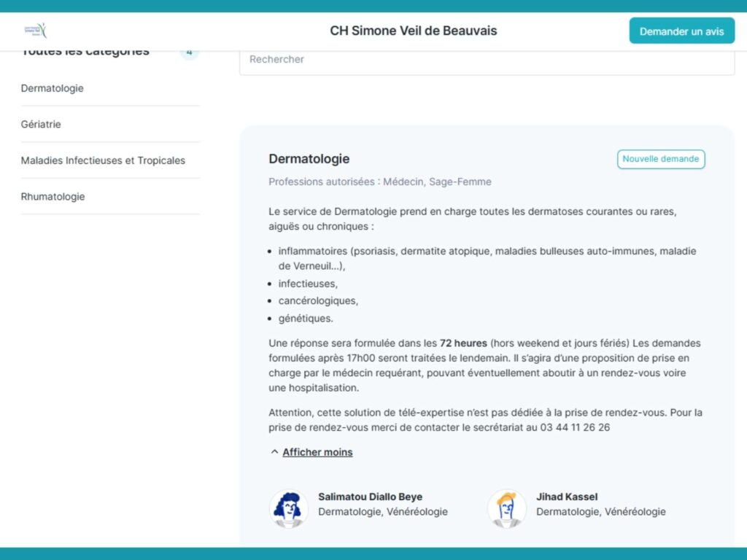Click the chevron next to Afficher moins
Image resolution: width=747 pixels, height=560 pixels.
tap(274, 452)
